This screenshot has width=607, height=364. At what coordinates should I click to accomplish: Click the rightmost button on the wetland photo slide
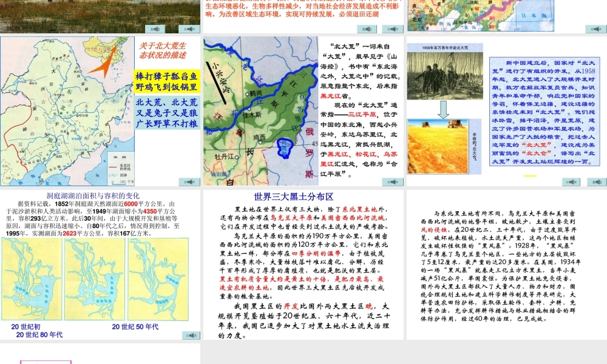(x=189, y=29)
